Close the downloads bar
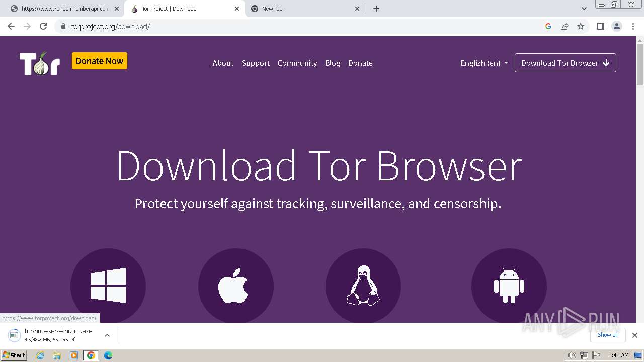 click(635, 335)
